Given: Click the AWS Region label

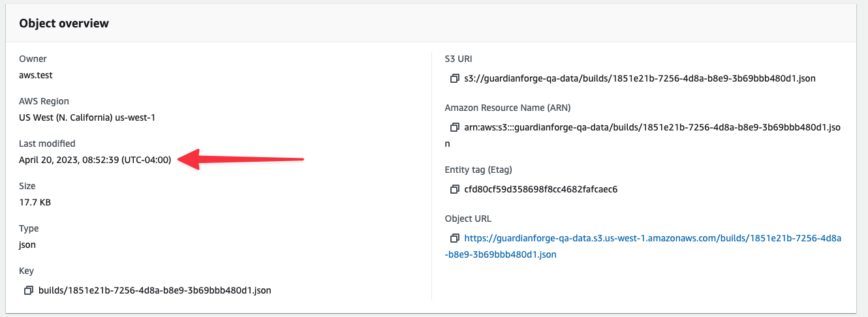Looking at the screenshot, I should (44, 101).
